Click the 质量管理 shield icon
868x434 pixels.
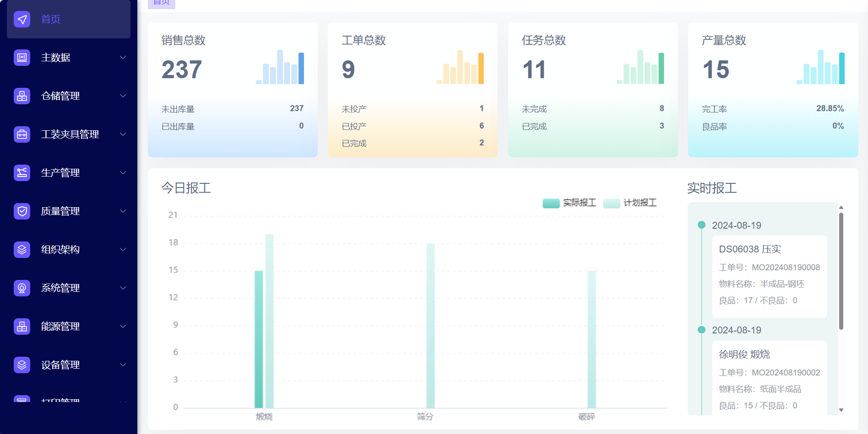[x=22, y=211]
